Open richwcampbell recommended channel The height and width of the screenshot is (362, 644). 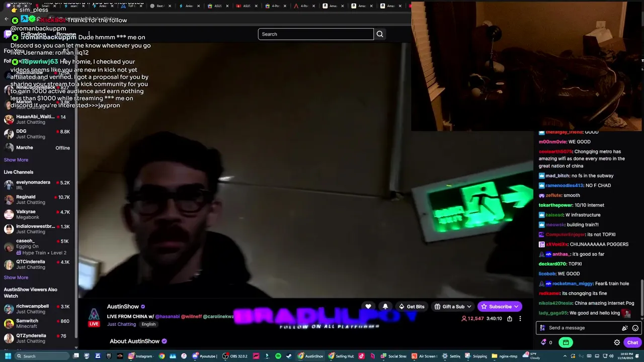(38, 309)
